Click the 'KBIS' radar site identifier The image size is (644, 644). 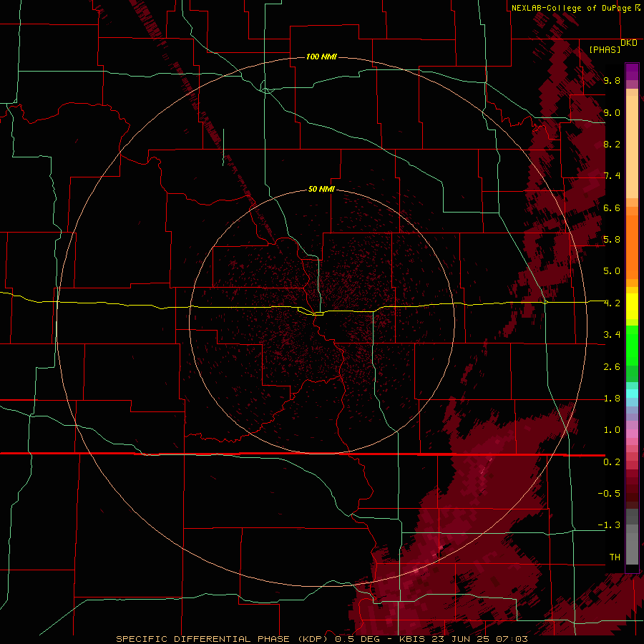[x=413, y=639]
